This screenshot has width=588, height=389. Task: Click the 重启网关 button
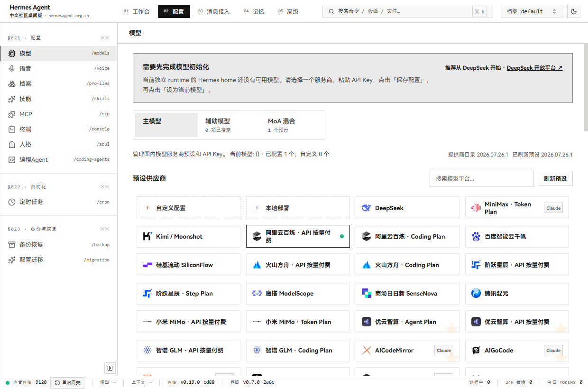tap(67, 382)
